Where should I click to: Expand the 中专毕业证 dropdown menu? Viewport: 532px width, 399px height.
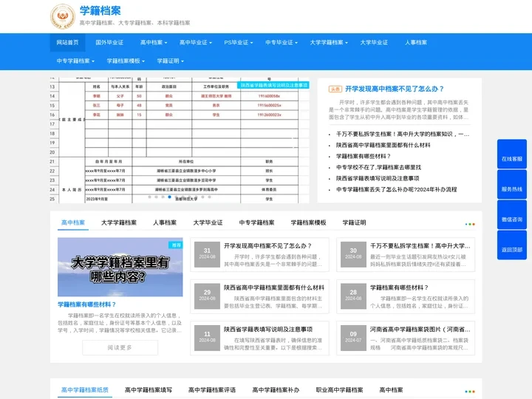(x=282, y=42)
